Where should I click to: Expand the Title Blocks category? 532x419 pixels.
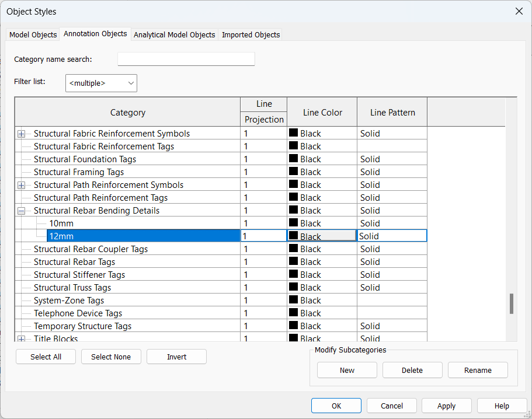[x=21, y=338]
